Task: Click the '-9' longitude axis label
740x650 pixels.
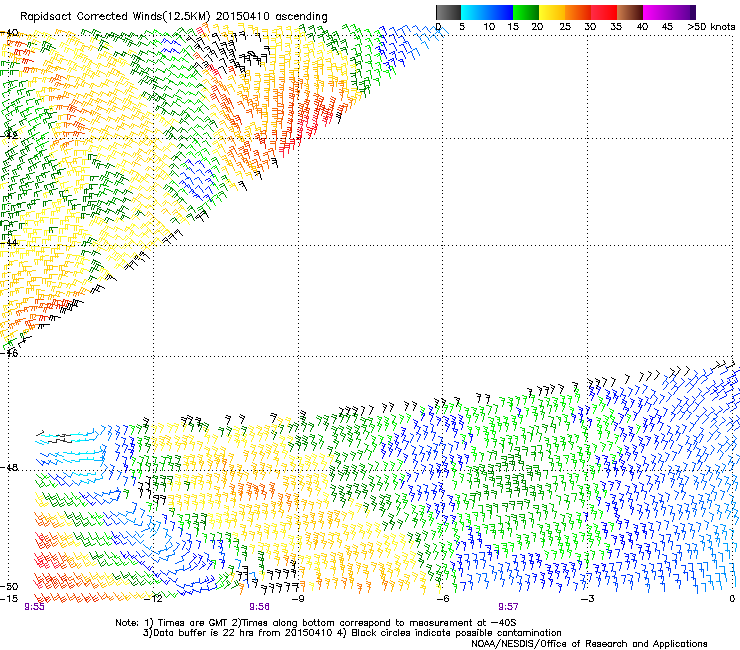Action: tap(297, 599)
